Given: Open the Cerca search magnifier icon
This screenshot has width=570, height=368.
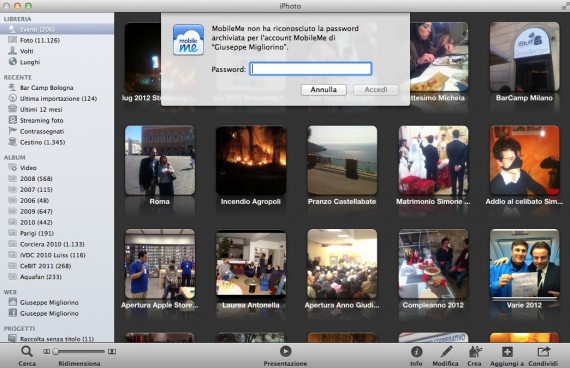Looking at the screenshot, I should pos(27,351).
